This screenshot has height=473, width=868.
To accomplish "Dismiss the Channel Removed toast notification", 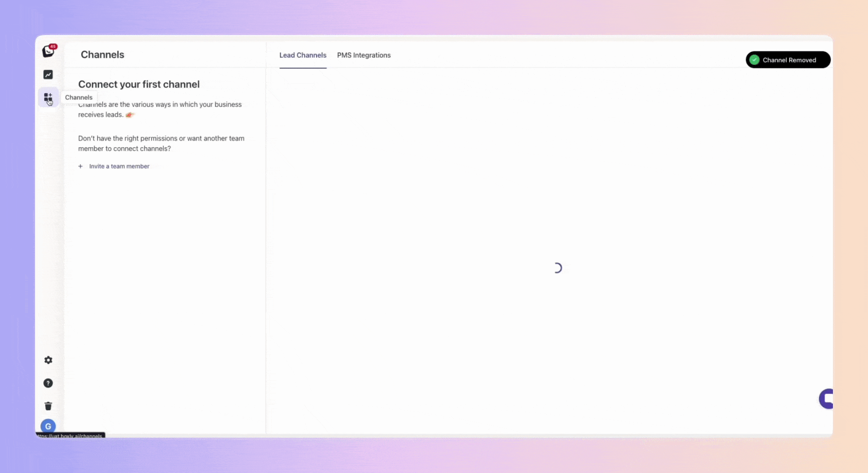I will tap(789, 60).
